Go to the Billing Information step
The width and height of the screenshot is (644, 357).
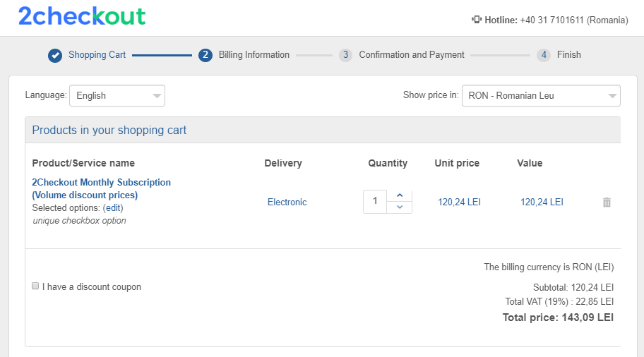coord(254,55)
